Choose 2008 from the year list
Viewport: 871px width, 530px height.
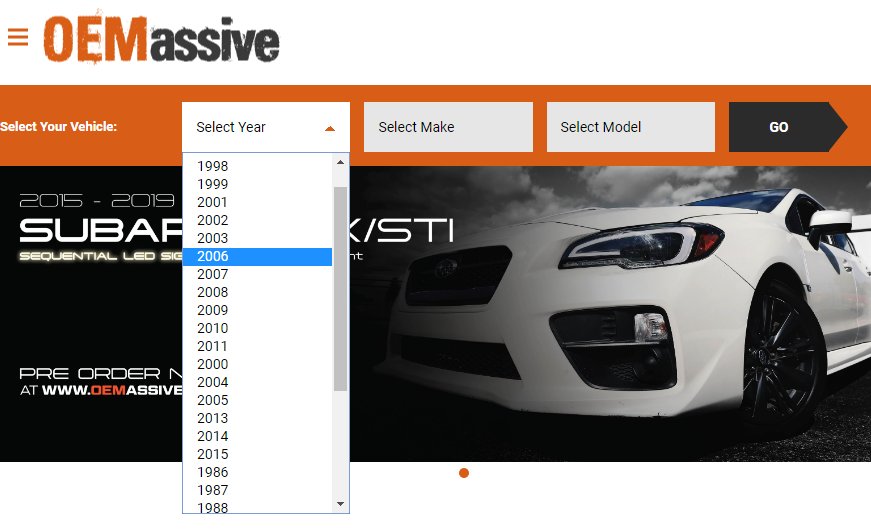click(258, 292)
